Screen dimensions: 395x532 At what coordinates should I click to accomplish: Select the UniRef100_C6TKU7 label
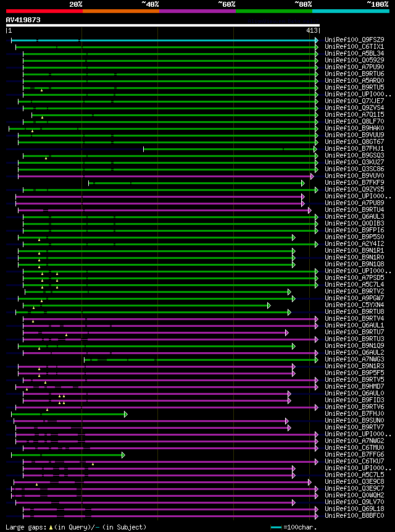[354, 461]
